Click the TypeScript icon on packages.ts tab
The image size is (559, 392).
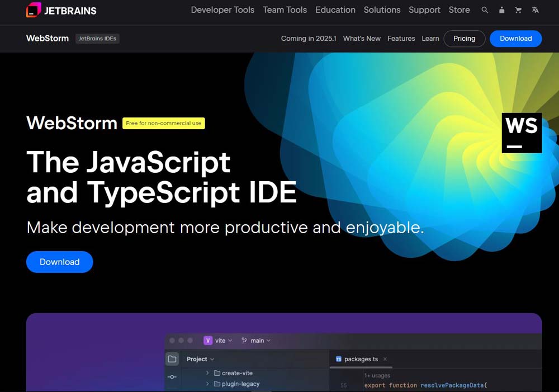coord(338,358)
